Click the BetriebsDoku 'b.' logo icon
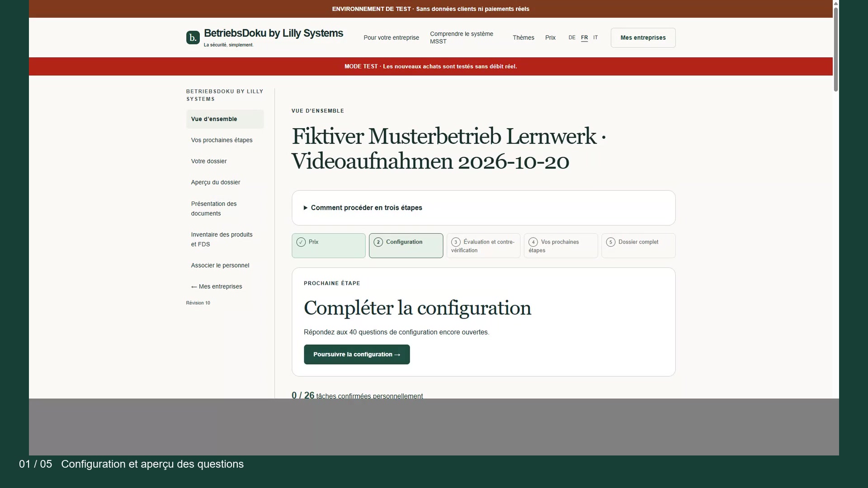This screenshot has width=868, height=488. pos(193,38)
